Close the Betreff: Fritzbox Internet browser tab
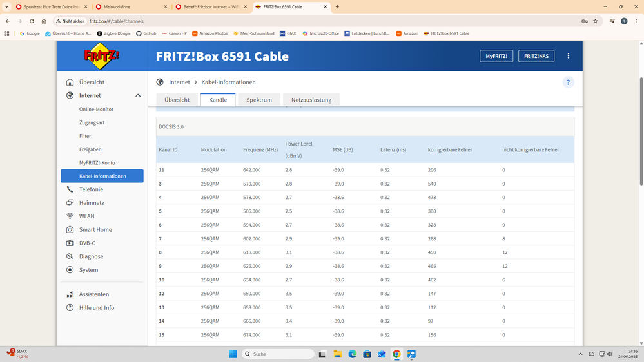This screenshot has width=644, height=362. pos(245,7)
